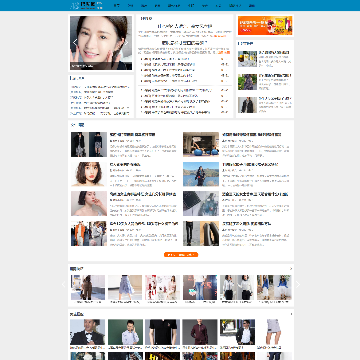The image size is (360, 360).
Task: Open the lakeside hiker article thumbnail
Action: 201,174
